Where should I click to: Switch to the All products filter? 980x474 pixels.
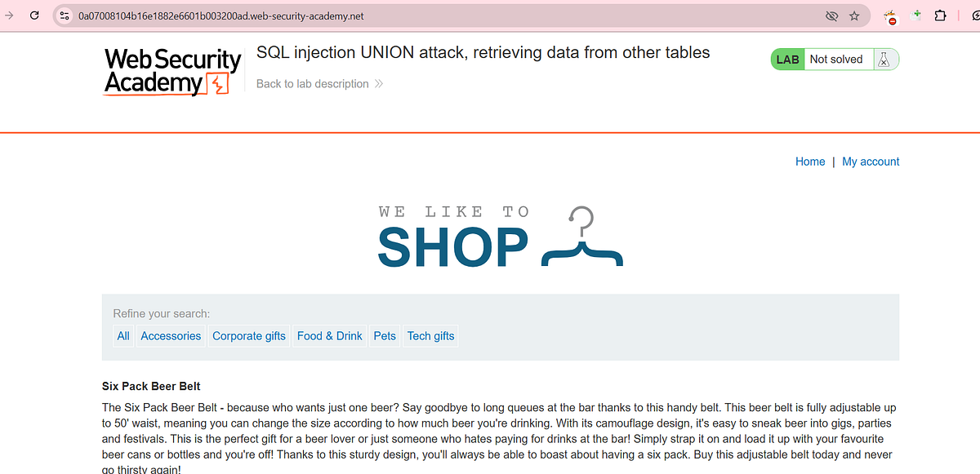pyautogui.click(x=122, y=335)
